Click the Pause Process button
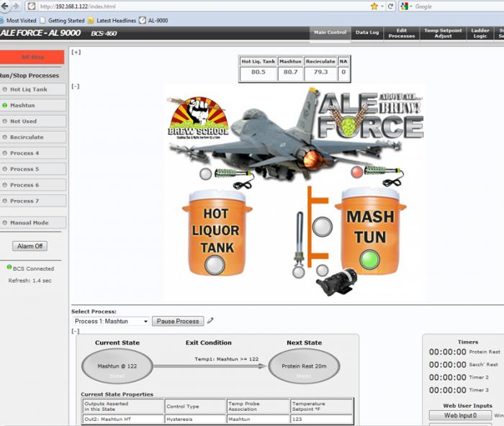 tap(178, 321)
